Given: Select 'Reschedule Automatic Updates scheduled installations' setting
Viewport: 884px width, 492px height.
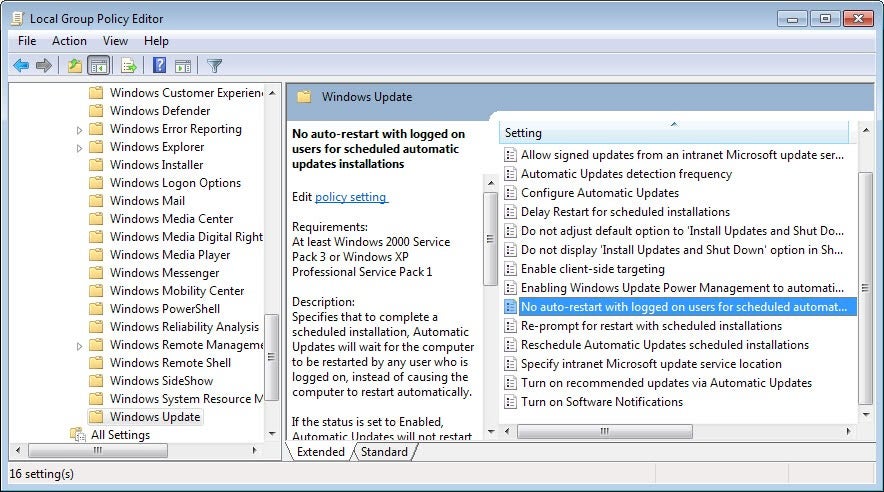Looking at the screenshot, I should point(665,345).
